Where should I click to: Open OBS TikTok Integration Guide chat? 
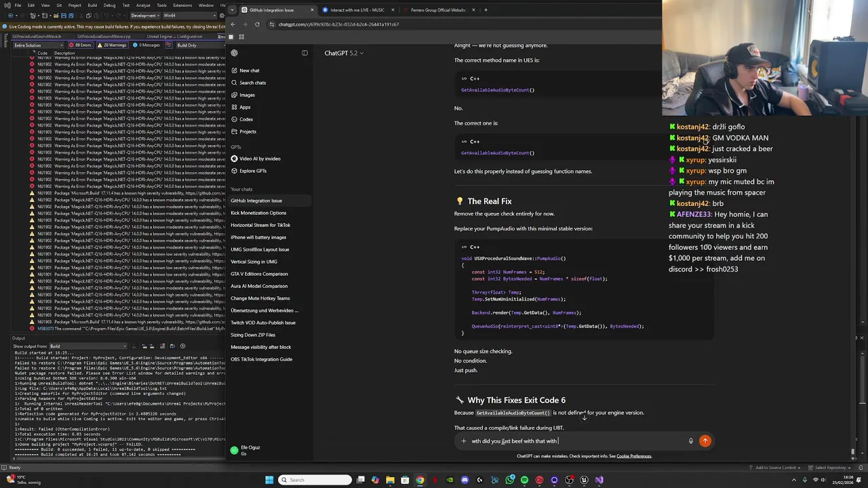click(261, 359)
